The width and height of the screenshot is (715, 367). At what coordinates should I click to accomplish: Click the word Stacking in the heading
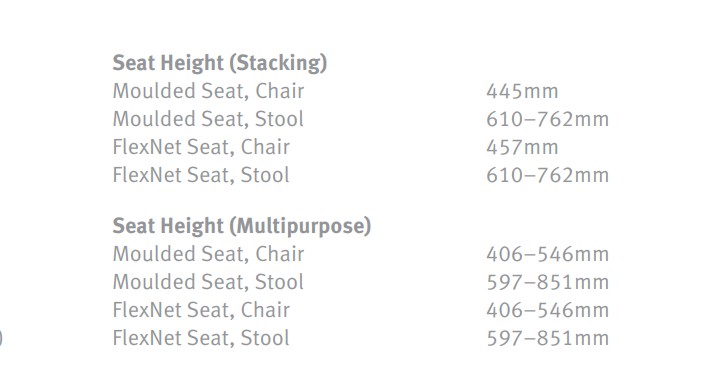(279, 63)
